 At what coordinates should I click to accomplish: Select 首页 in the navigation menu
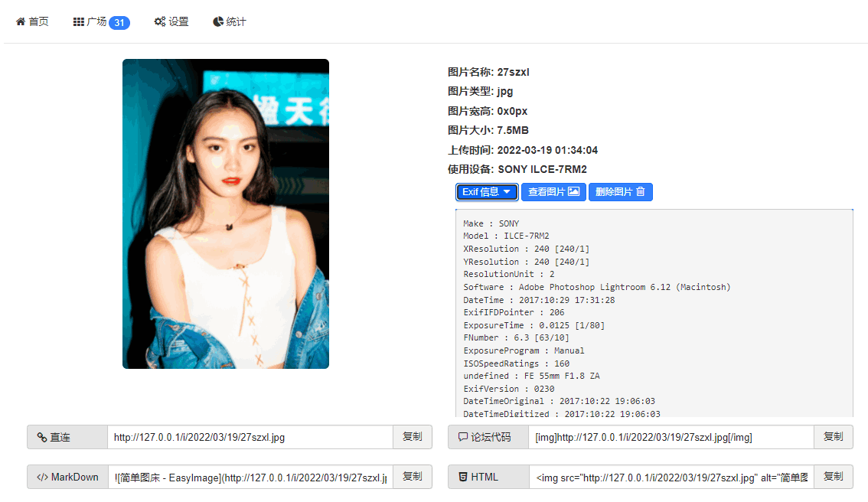click(32, 21)
